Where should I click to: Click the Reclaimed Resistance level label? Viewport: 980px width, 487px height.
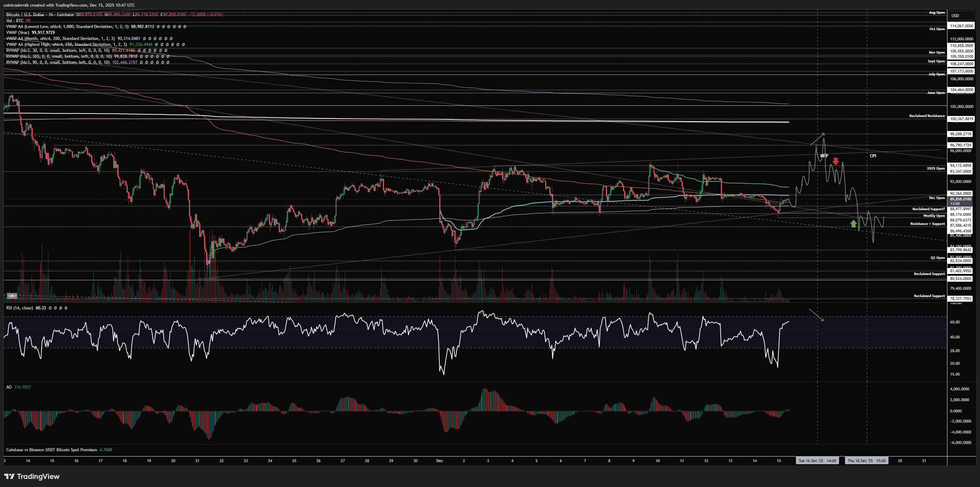927,116
